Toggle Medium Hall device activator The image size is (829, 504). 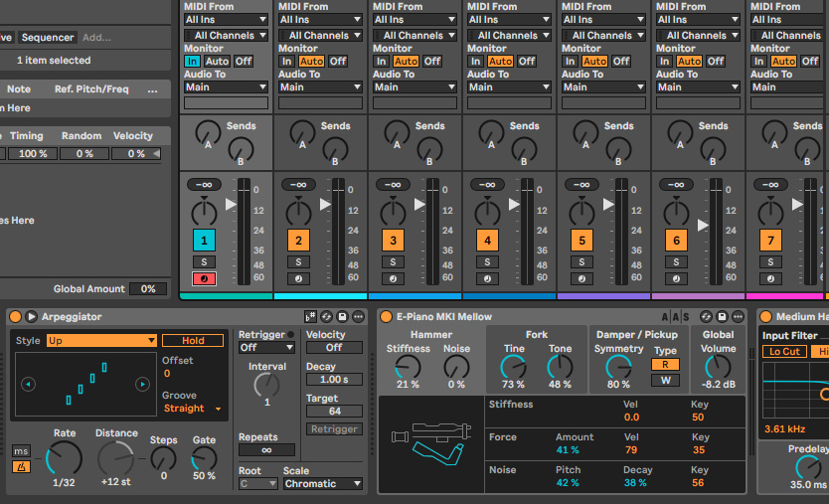765,317
